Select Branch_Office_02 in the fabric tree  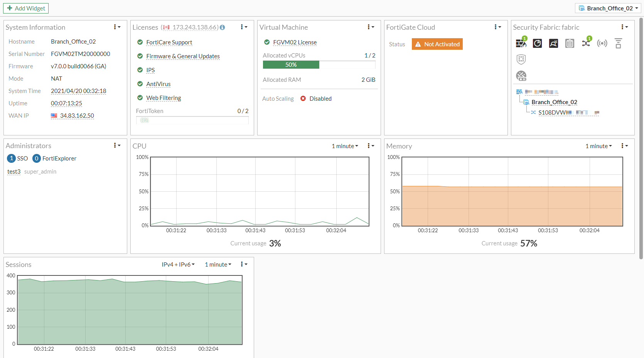point(554,102)
